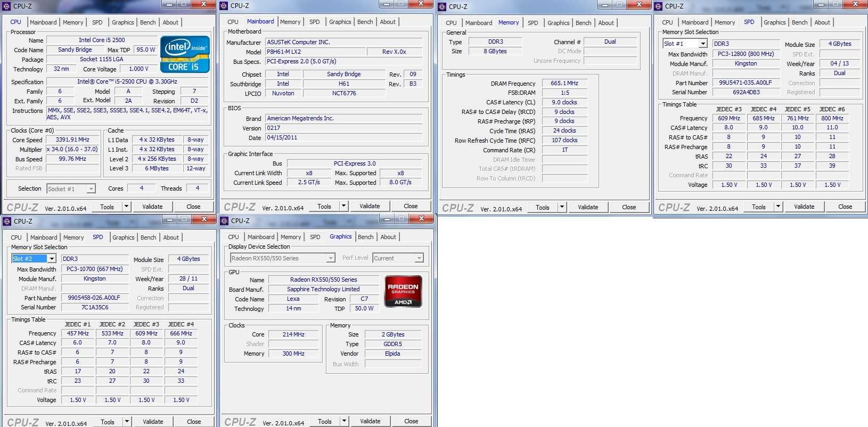Viewport: 868px width, 427px height.
Task: Click the Week/Year value 28 / 11
Action: click(x=189, y=278)
